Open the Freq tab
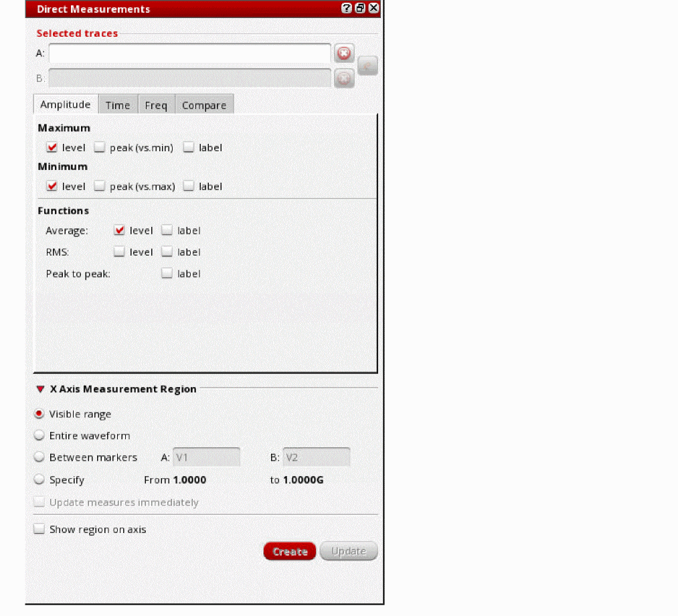This screenshot has width=678, height=616. [x=156, y=105]
